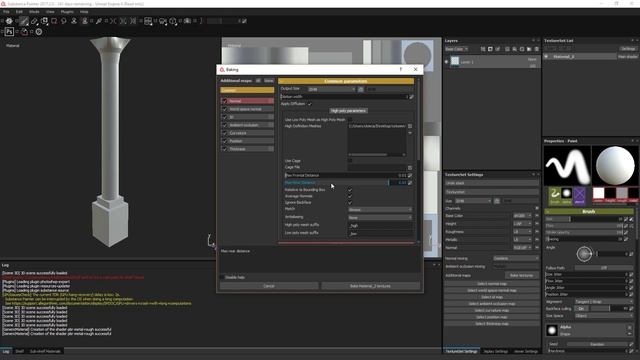Toggle the Average Normals checkbox
Viewport: 640px width, 360px height.
point(350,196)
